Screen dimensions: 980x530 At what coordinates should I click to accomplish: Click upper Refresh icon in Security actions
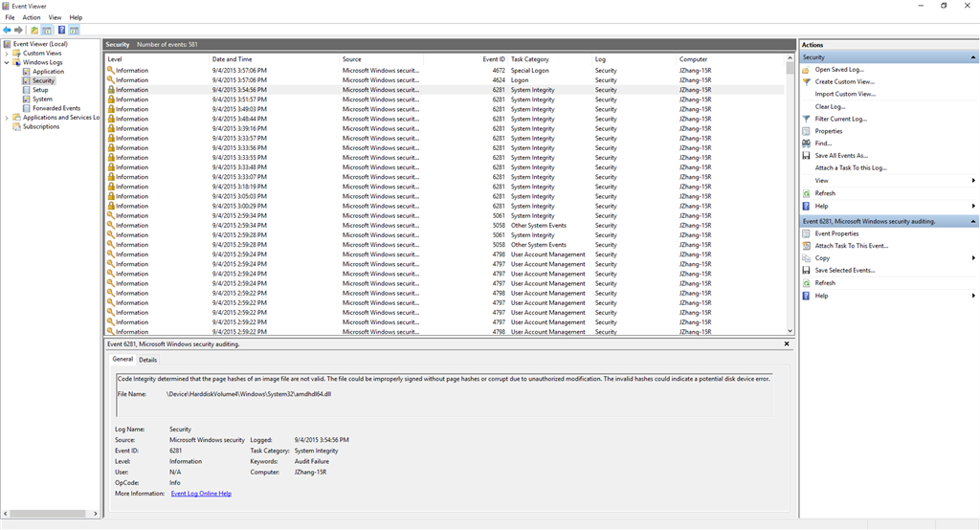(x=806, y=194)
